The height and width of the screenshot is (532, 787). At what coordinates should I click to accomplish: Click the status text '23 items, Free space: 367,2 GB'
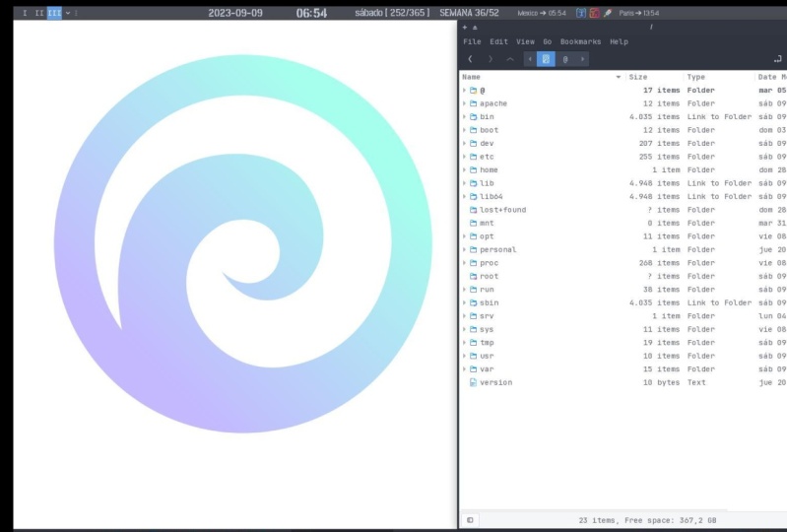tap(647, 520)
